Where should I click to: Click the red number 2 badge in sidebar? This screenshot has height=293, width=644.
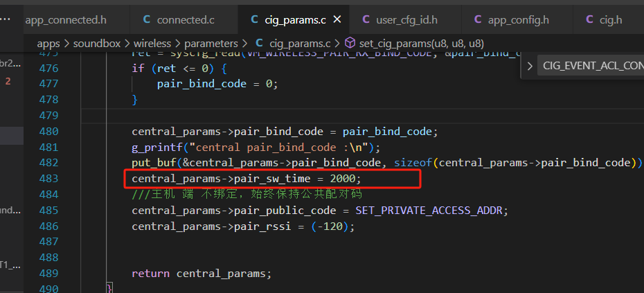tap(8, 81)
